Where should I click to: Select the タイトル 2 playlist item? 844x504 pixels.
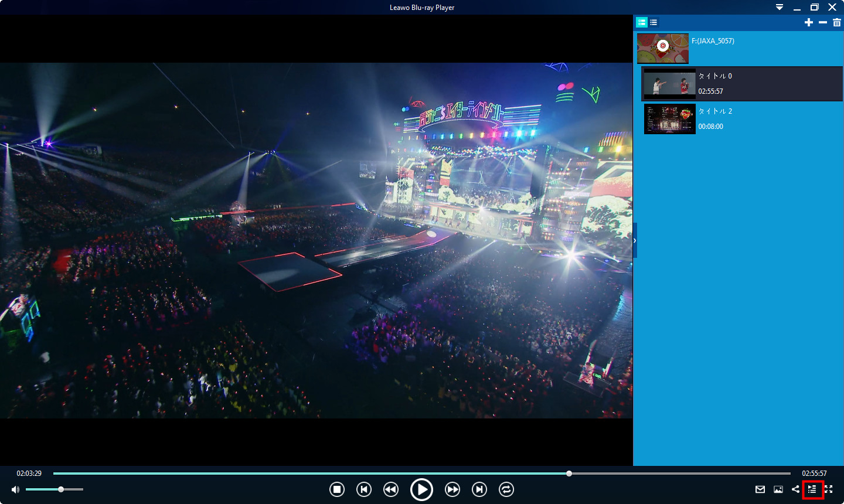741,119
